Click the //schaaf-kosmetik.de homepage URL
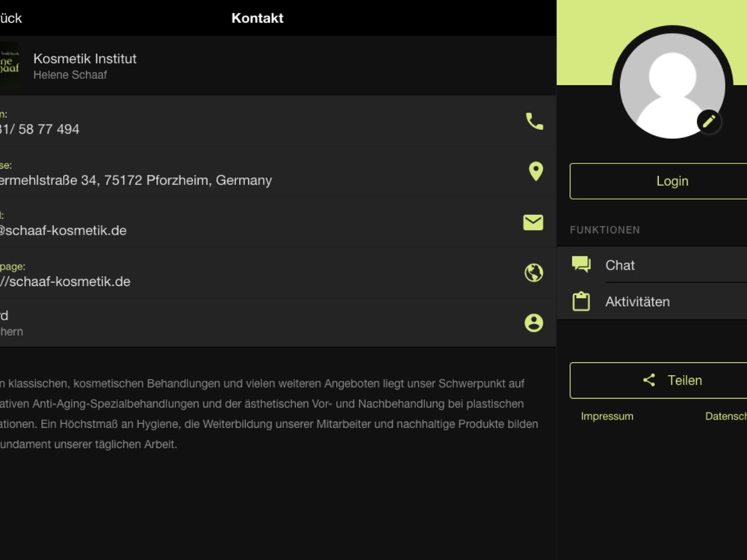 [x=65, y=281]
